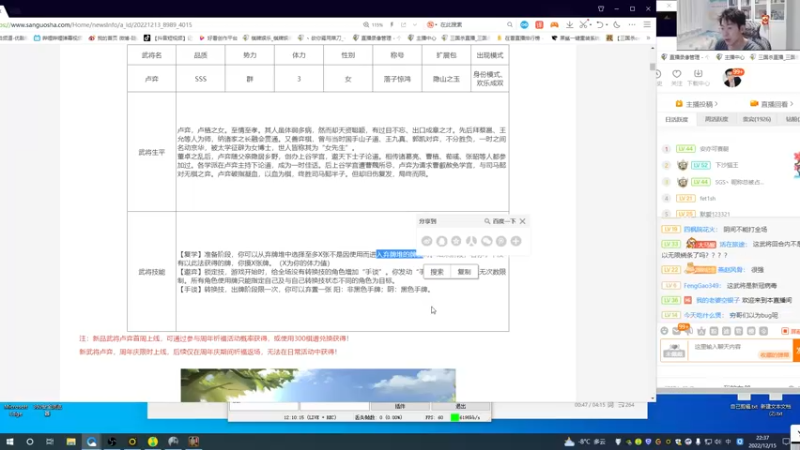Viewport: 800px width, 450px height.
Task: Click the plus more-share icon in popup
Action: 516,241
